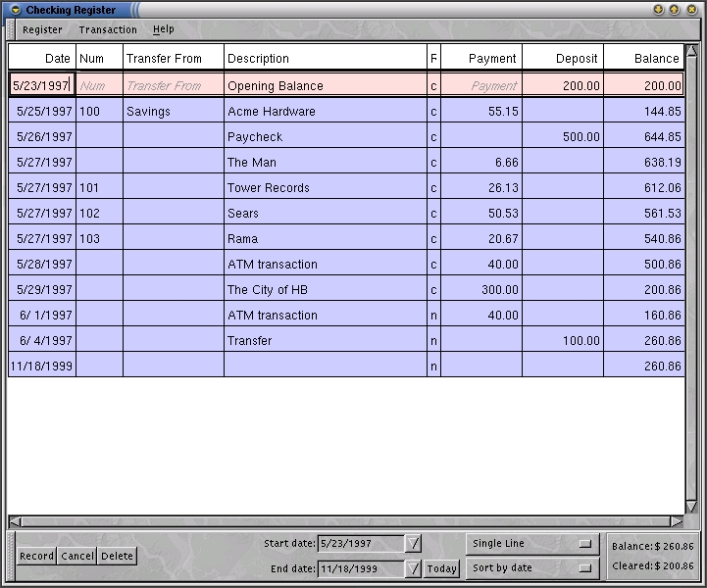
Task: Open the Register menu
Action: coord(42,29)
